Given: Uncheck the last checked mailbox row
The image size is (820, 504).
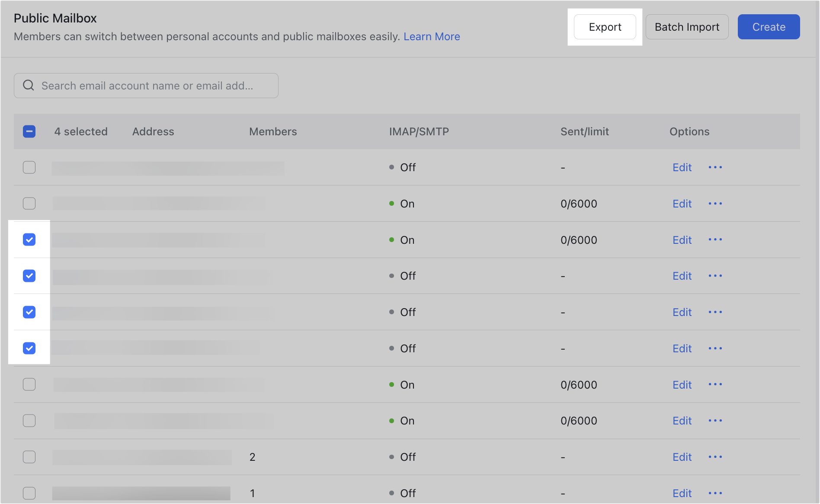Looking at the screenshot, I should pos(29,348).
